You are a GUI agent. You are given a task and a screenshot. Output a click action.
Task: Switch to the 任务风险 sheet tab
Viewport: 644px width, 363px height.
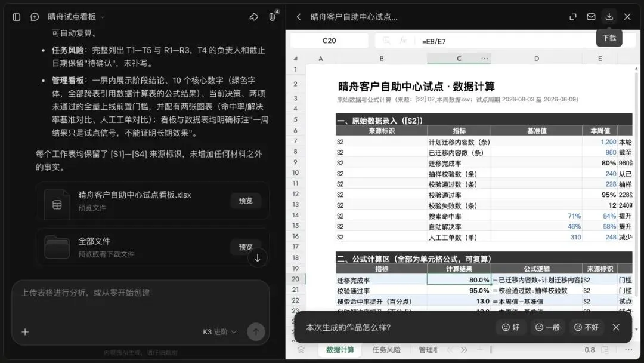[x=386, y=350]
